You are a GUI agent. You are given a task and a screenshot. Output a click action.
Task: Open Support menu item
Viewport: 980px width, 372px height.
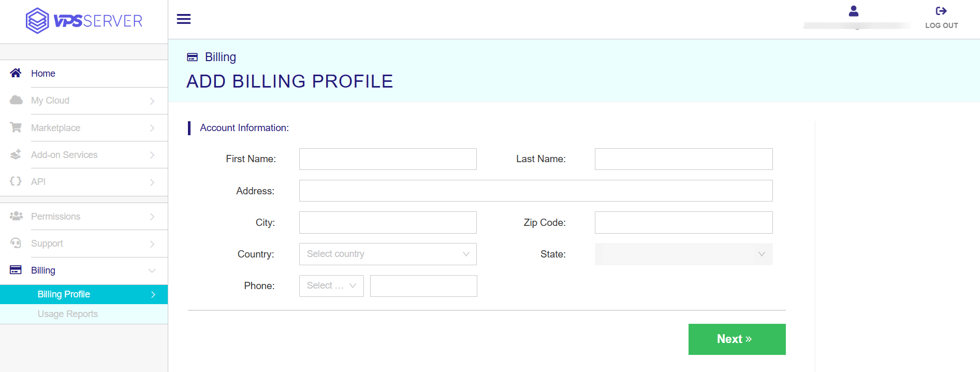pos(84,244)
